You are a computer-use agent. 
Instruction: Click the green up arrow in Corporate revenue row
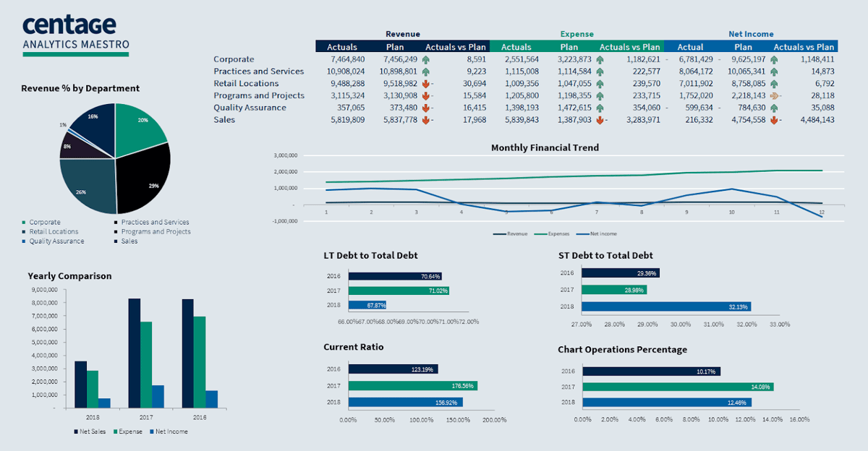[x=425, y=59]
